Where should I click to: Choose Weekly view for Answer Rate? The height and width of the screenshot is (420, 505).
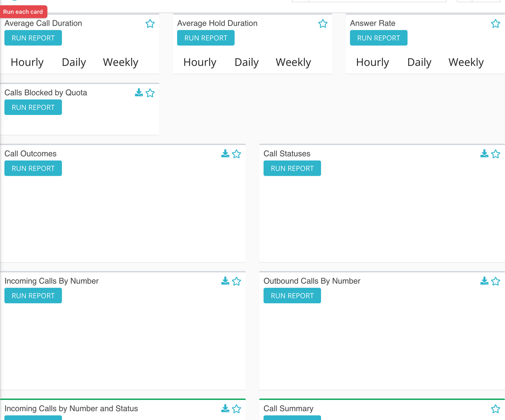click(x=466, y=62)
